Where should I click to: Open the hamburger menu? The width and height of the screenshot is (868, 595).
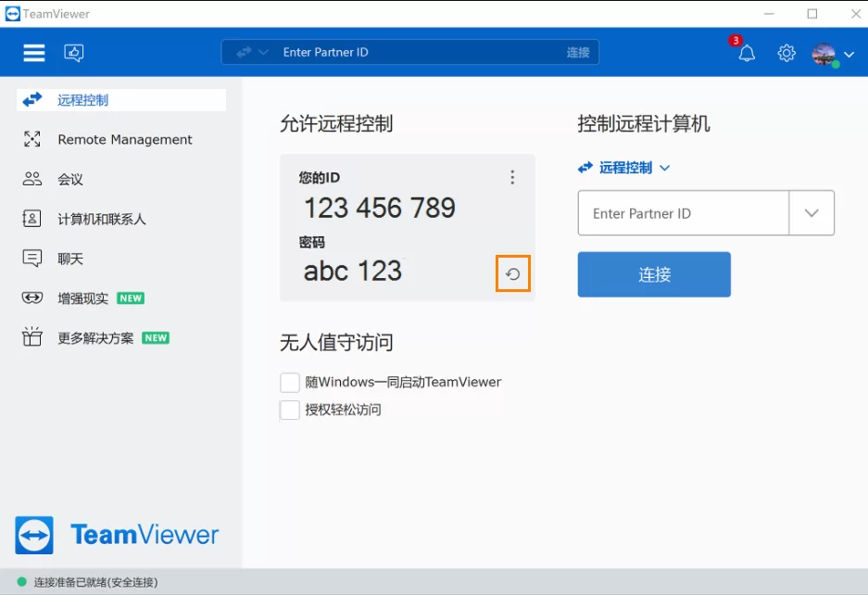click(x=33, y=53)
